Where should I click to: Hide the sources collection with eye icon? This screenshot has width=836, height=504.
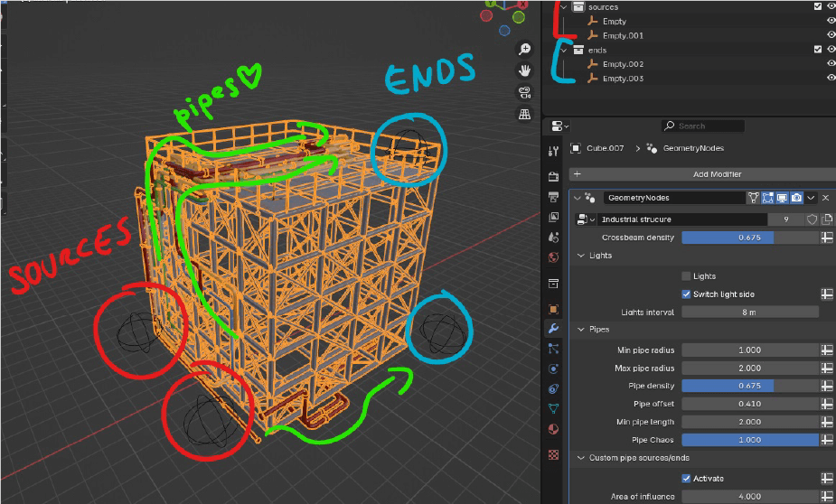click(831, 6)
